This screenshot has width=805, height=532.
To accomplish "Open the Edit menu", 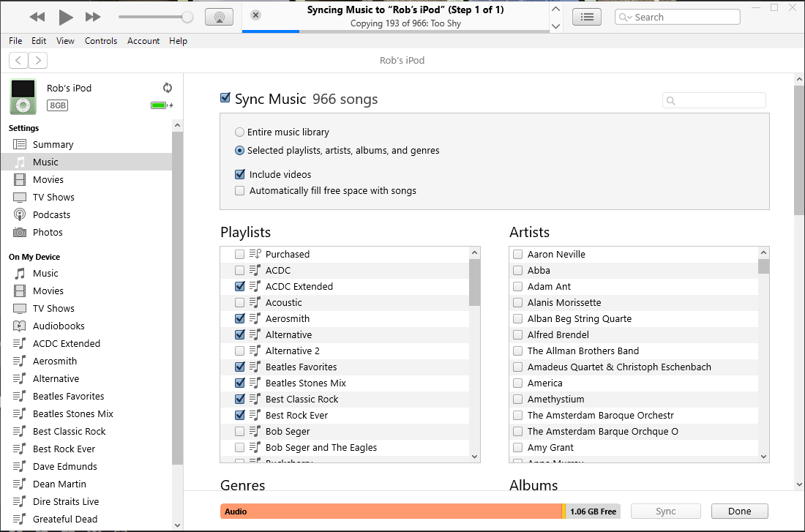I will click(39, 40).
